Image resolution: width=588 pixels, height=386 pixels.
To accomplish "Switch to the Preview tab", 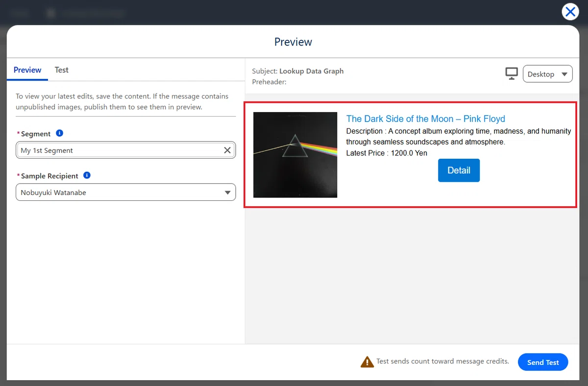I will click(27, 70).
